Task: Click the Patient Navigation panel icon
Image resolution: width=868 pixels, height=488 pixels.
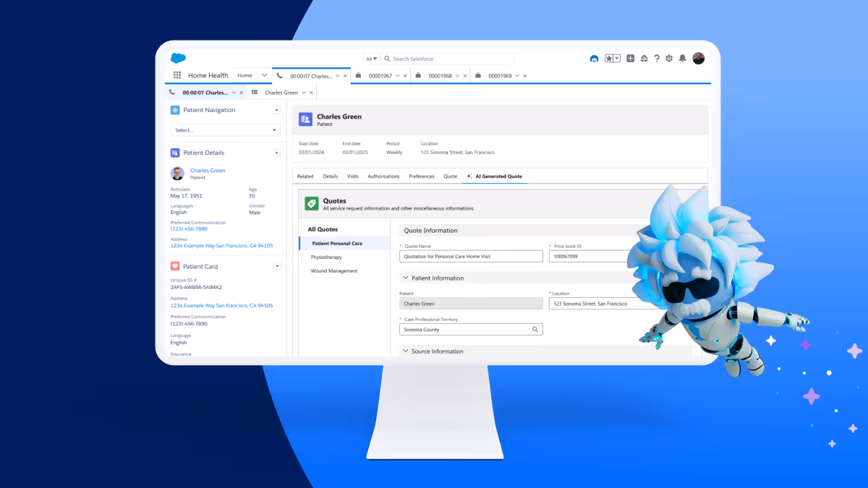Action: pos(175,110)
